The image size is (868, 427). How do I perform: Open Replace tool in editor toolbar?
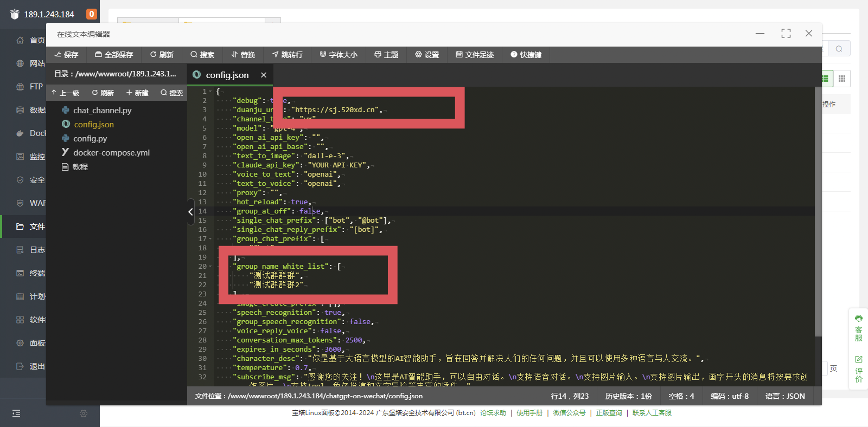pos(243,55)
